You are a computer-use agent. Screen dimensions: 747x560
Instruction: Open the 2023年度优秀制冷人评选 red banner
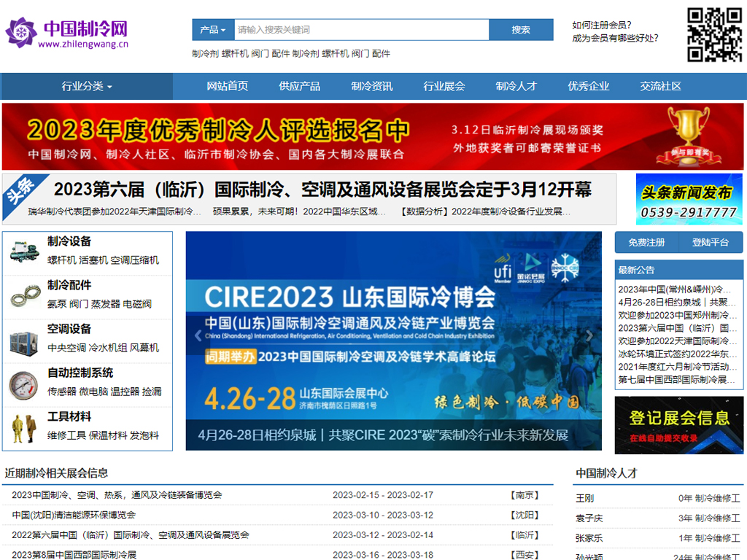click(373, 136)
